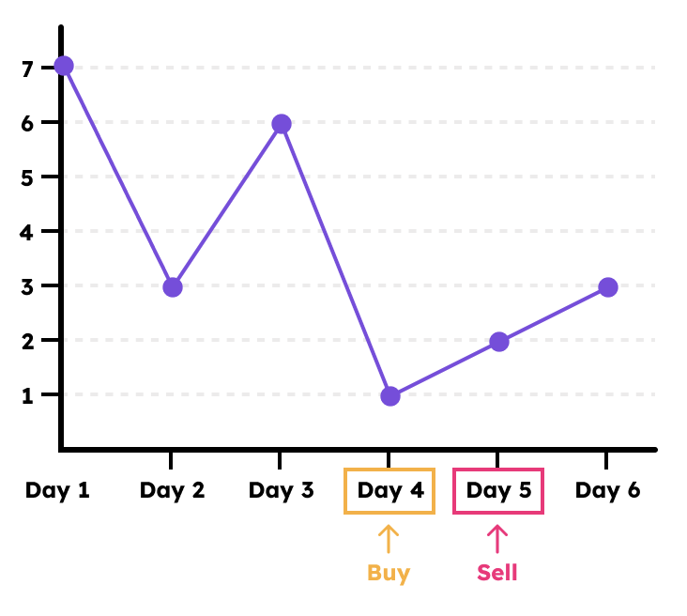Viewport: 687px width, 616px height.
Task: Click the orange-boxed Day 4 label
Action: pyautogui.click(x=389, y=490)
